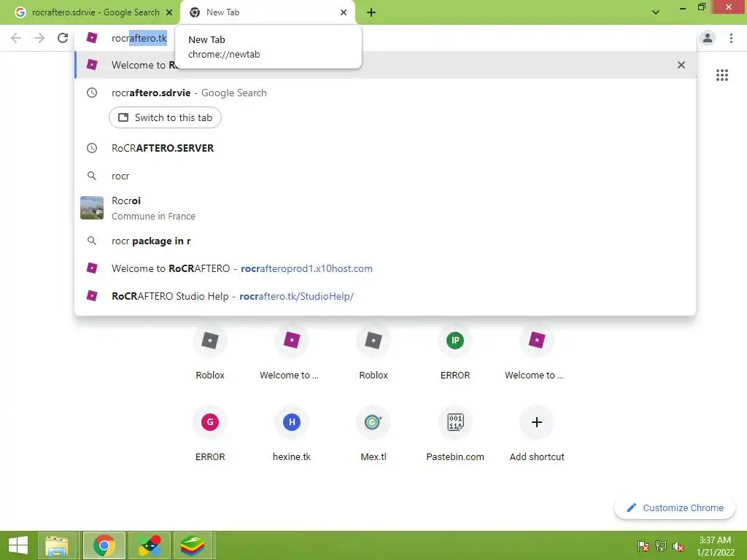Screen dimensions: 747x560
Task: Open the first Roblox shortcut
Action: point(210,352)
